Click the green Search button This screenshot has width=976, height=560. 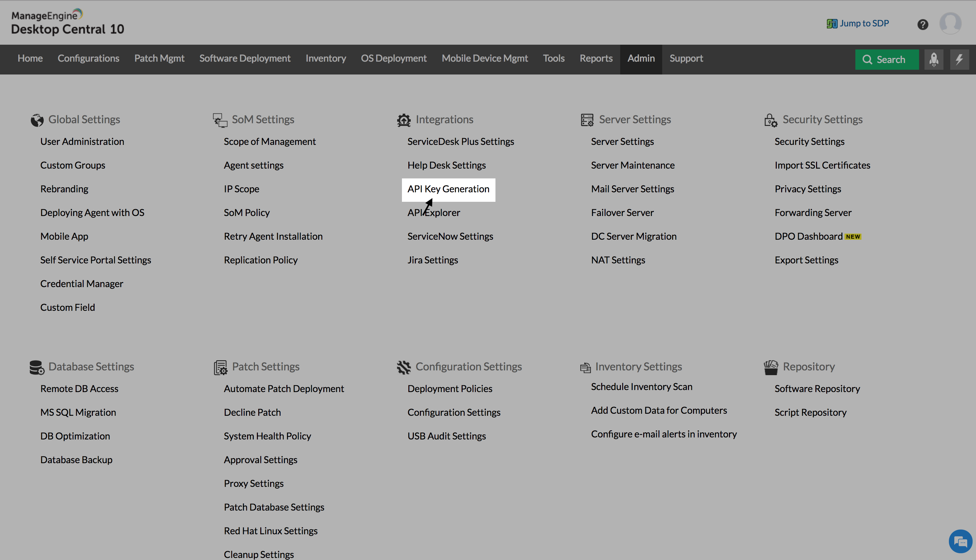886,59
